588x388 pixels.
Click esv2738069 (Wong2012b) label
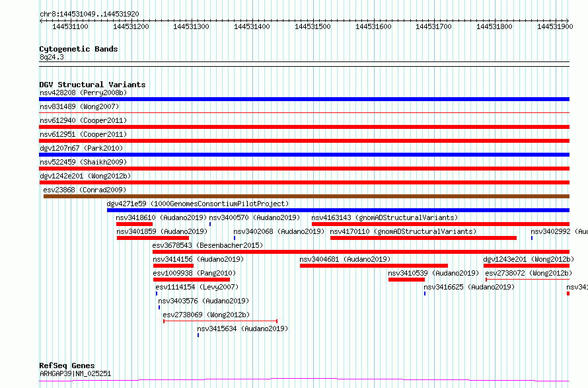pyautogui.click(x=206, y=315)
